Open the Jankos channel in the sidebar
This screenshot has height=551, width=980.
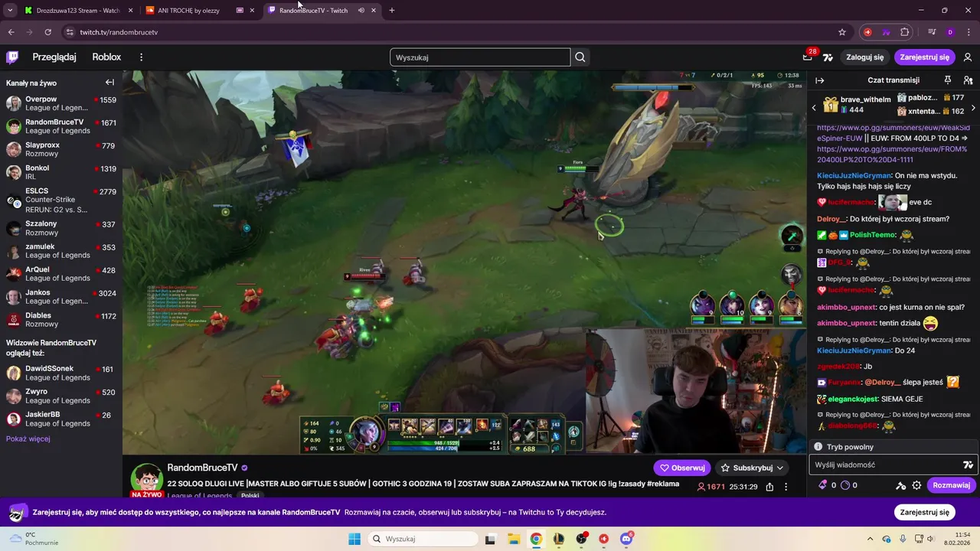click(x=61, y=297)
